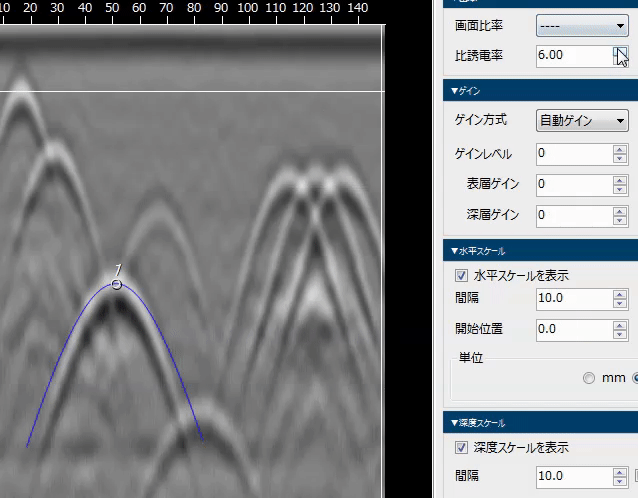The image size is (638, 498).
Task: Collapse the 水平スケール section header
Action: [540, 251]
